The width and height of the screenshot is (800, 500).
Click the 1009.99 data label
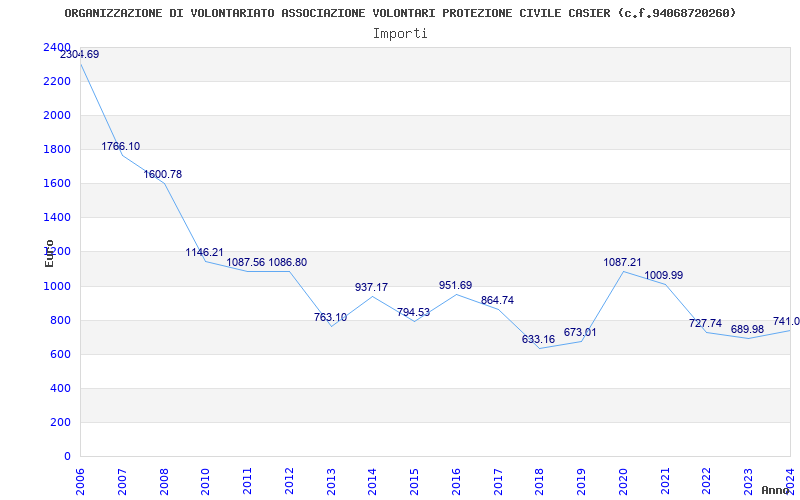[664, 276]
